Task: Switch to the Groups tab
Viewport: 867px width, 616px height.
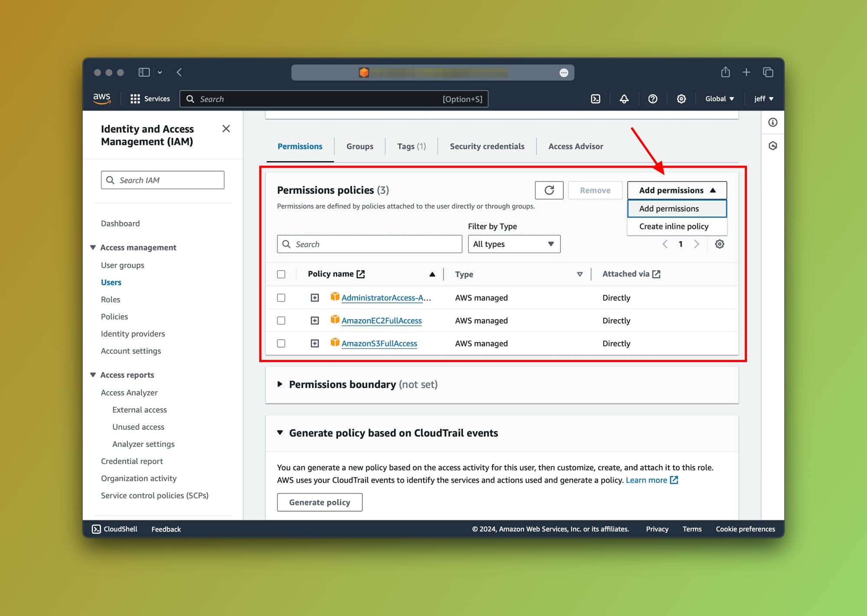Action: [x=359, y=146]
